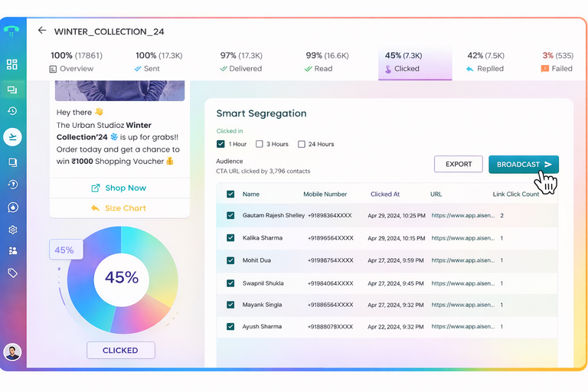
Task: Click the BROADCAST button
Action: [x=524, y=164]
